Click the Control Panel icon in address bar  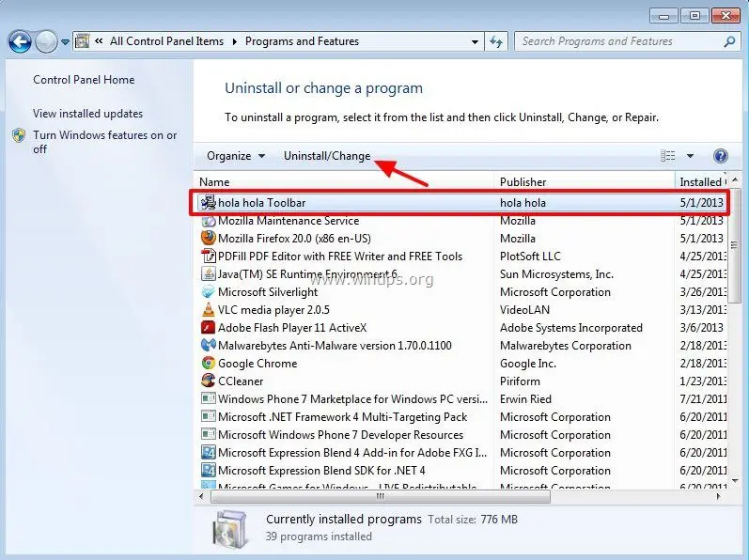click(x=82, y=41)
